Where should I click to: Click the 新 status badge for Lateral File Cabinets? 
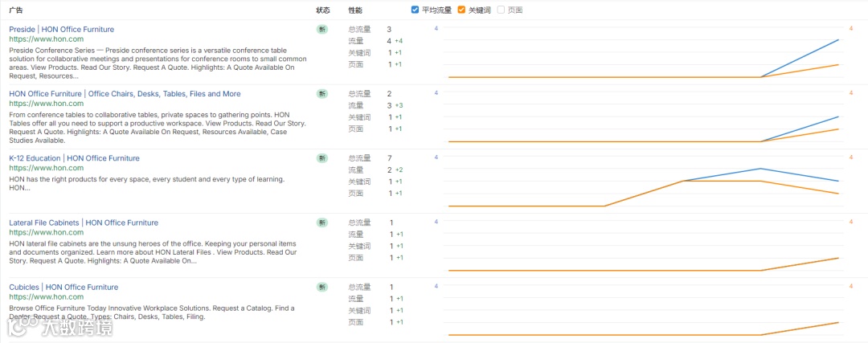click(x=322, y=223)
